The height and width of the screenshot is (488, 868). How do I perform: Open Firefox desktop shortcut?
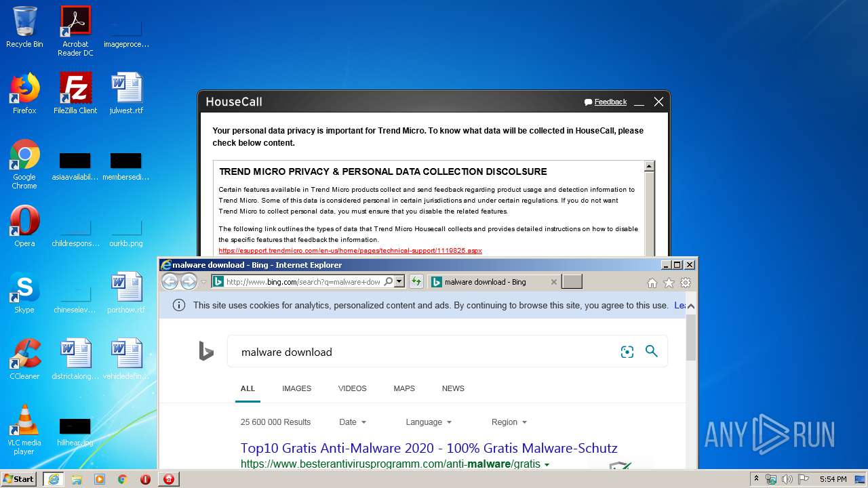click(24, 94)
